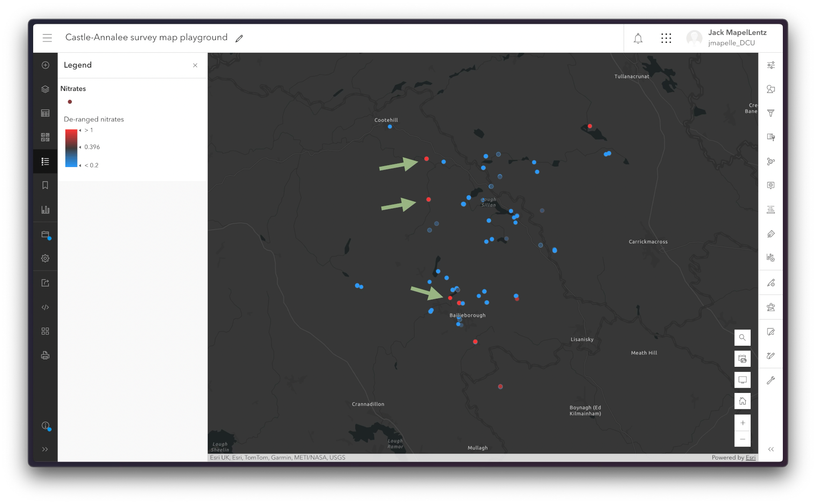Open the hamburger main menu
816x504 pixels.
pyautogui.click(x=47, y=38)
